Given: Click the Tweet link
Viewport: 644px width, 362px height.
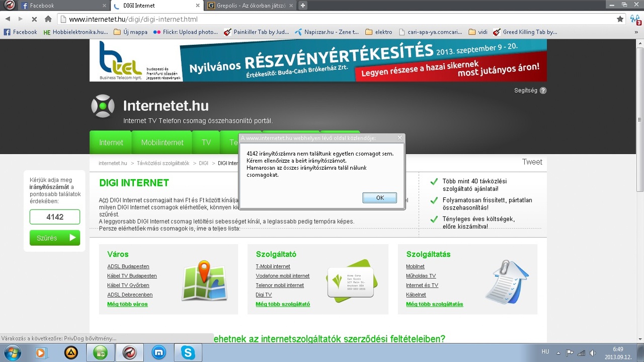Looking at the screenshot, I should pyautogui.click(x=532, y=162).
